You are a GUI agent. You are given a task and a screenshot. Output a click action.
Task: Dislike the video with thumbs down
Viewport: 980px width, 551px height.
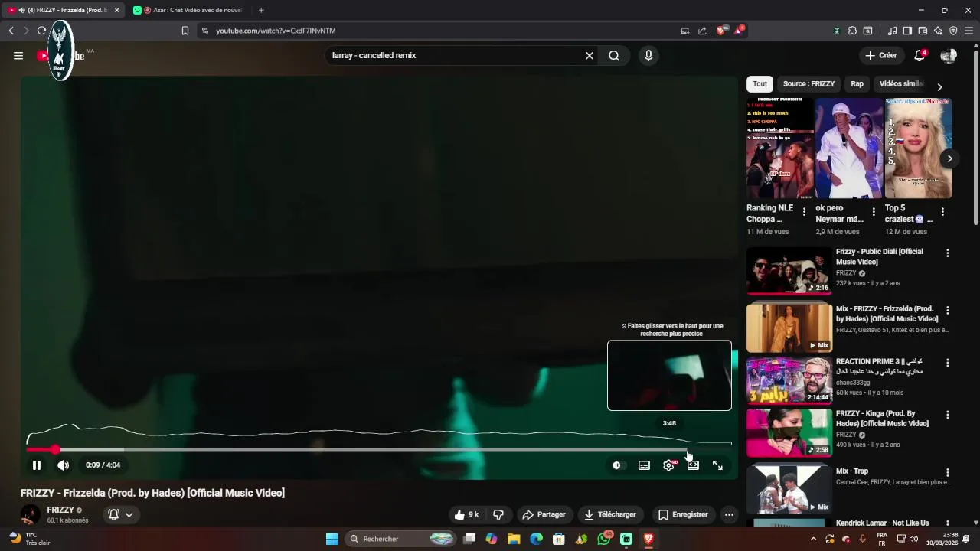coord(498,515)
